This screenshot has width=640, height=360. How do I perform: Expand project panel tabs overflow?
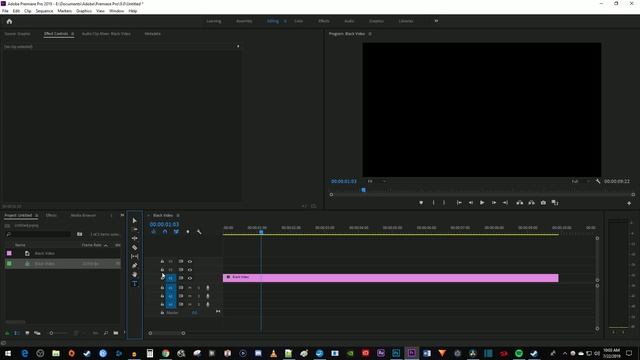[122, 215]
